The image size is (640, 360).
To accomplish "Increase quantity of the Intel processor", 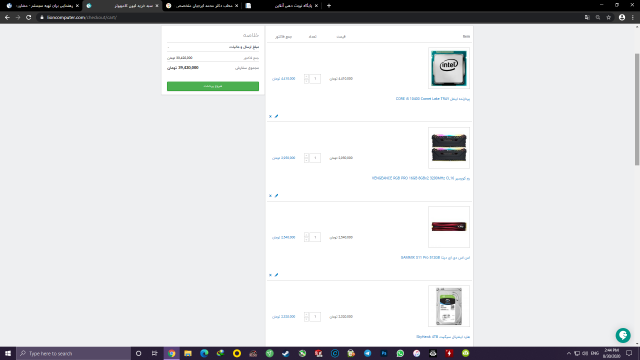I will tap(307, 76).
